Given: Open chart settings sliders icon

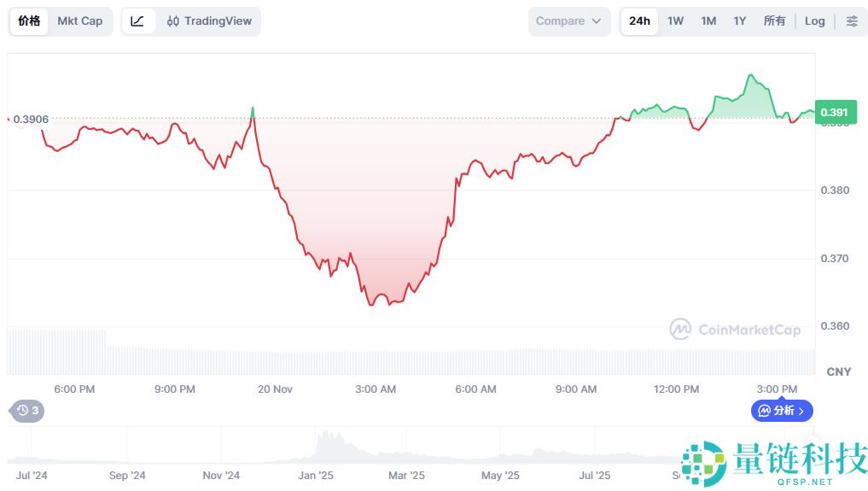Looking at the screenshot, I should (x=852, y=21).
